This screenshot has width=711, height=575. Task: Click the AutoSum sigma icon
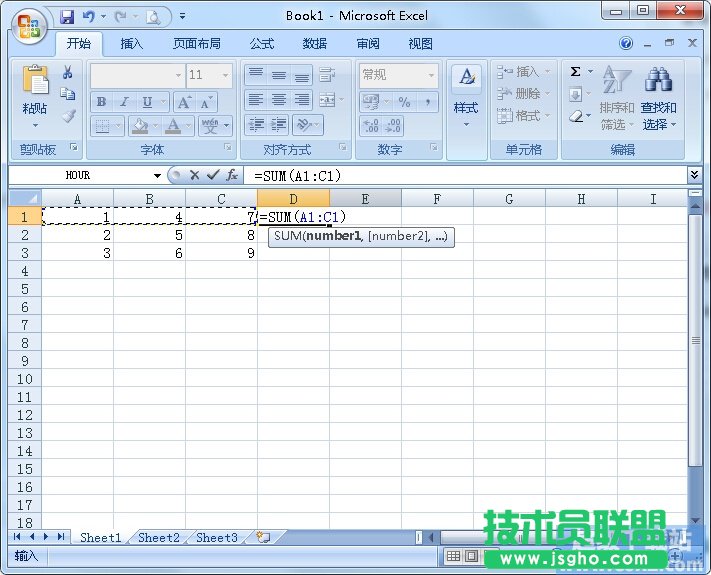(x=576, y=72)
